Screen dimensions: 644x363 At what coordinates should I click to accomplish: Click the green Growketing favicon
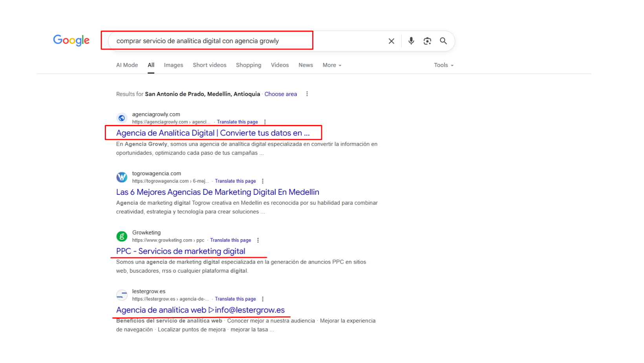coord(122,236)
